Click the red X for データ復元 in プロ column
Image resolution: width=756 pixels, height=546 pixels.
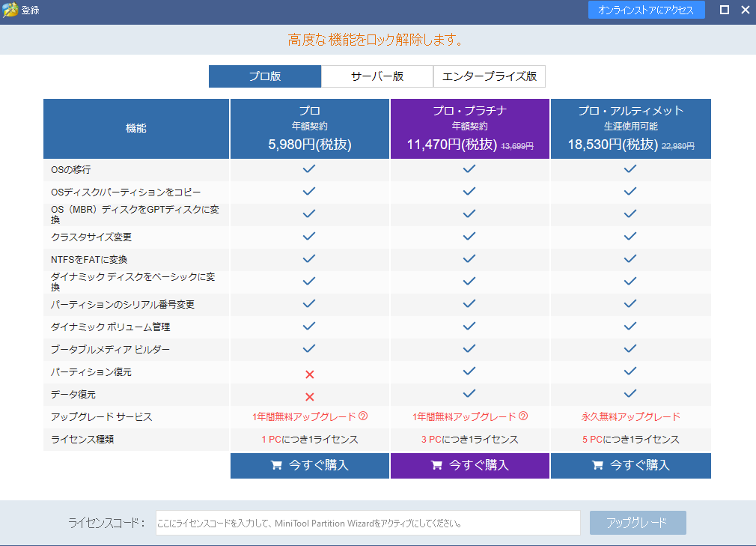[310, 397]
